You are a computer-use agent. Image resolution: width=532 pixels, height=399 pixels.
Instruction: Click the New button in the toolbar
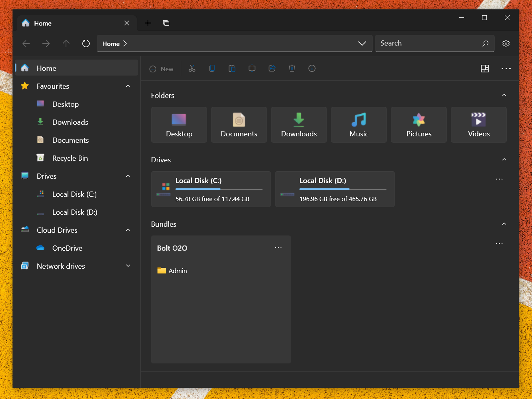tap(161, 68)
